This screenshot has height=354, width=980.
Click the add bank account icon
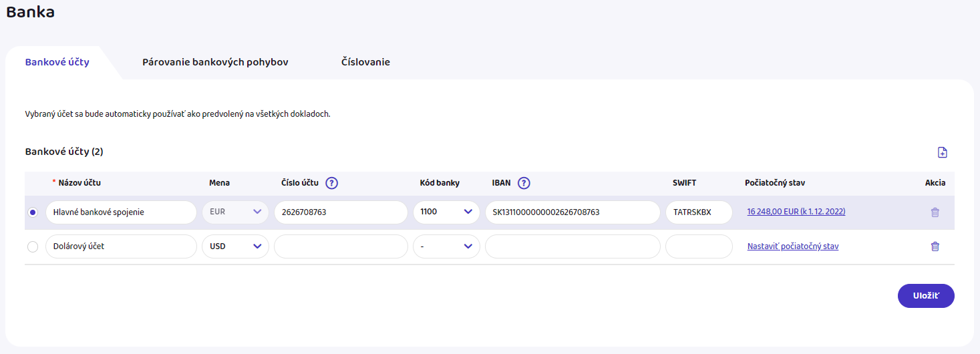pos(942,152)
